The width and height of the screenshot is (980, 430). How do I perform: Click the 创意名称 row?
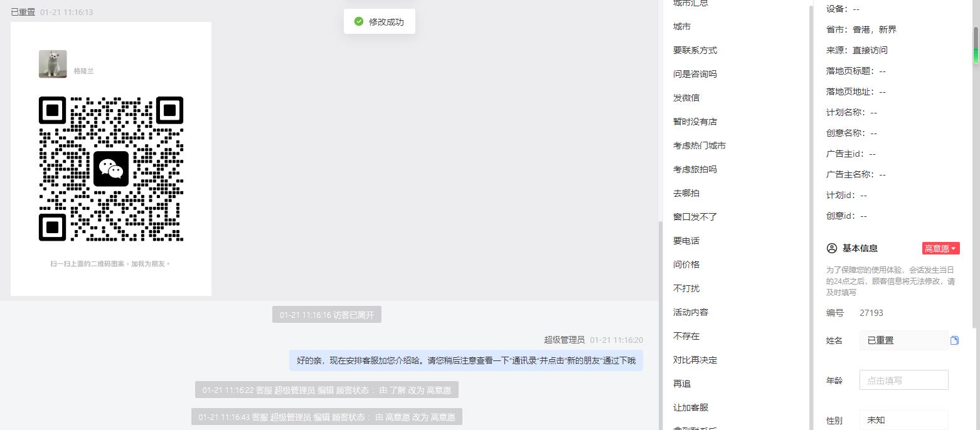coord(852,133)
